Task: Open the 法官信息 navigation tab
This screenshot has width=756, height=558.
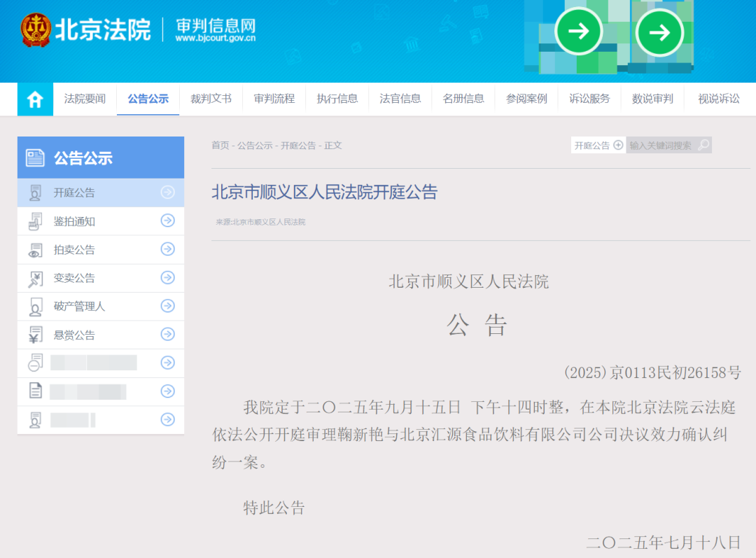Action: point(400,99)
